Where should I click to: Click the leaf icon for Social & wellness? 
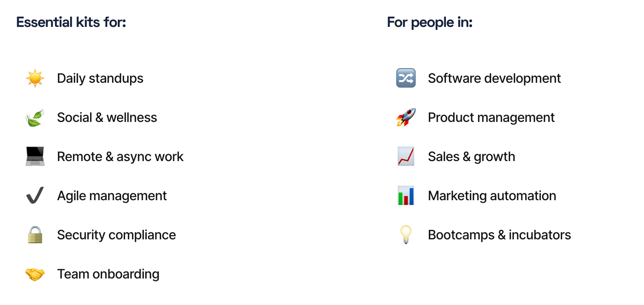[x=35, y=117]
